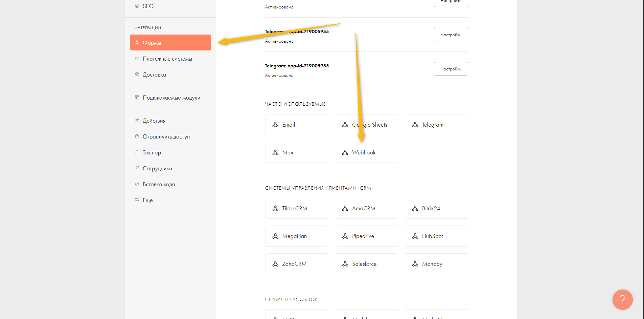Open Платежные системы via its card icon

click(x=137, y=59)
